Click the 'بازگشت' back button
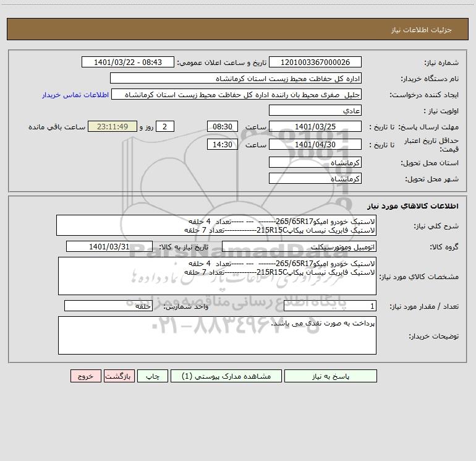This screenshot has height=461, width=476. tap(119, 376)
